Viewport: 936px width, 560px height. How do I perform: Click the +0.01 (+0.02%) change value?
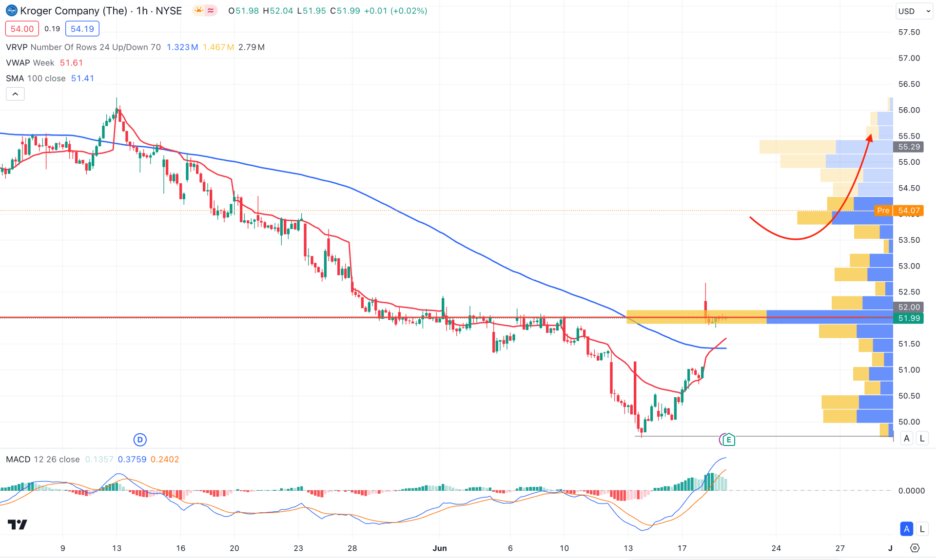coord(395,11)
